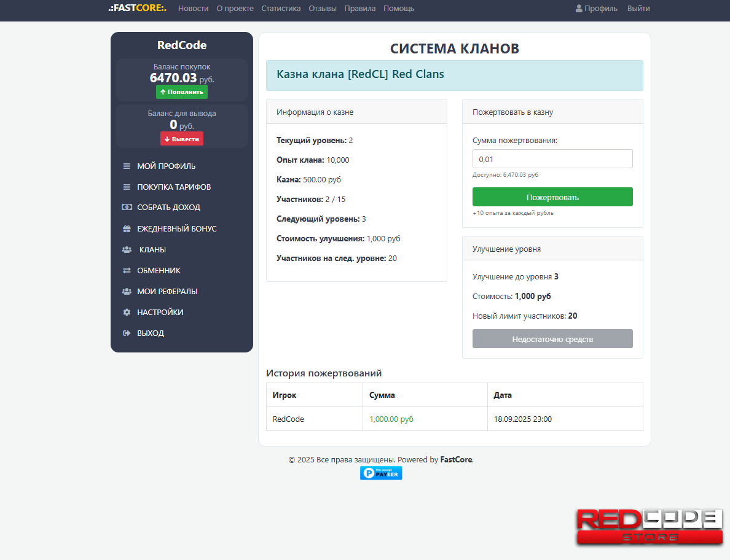Click the donation amount input field

pyautogui.click(x=552, y=159)
